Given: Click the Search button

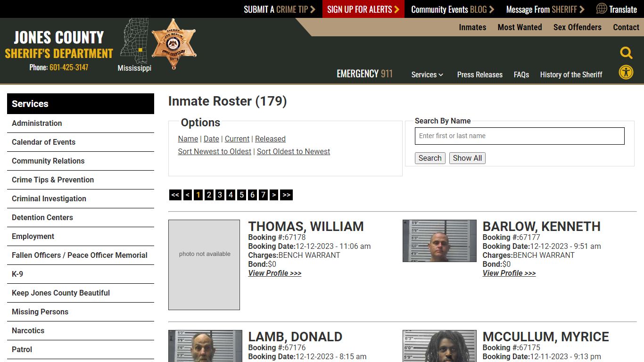Looking at the screenshot, I should coord(430,158).
